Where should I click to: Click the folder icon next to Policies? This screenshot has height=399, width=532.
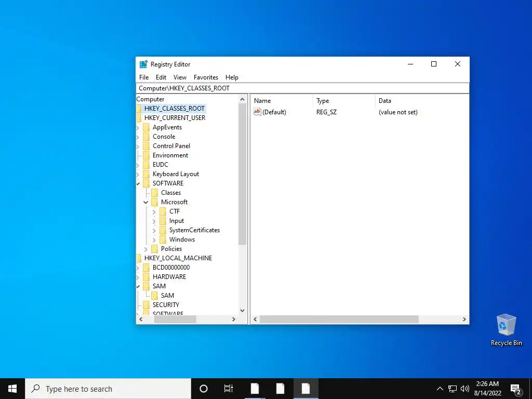154,249
